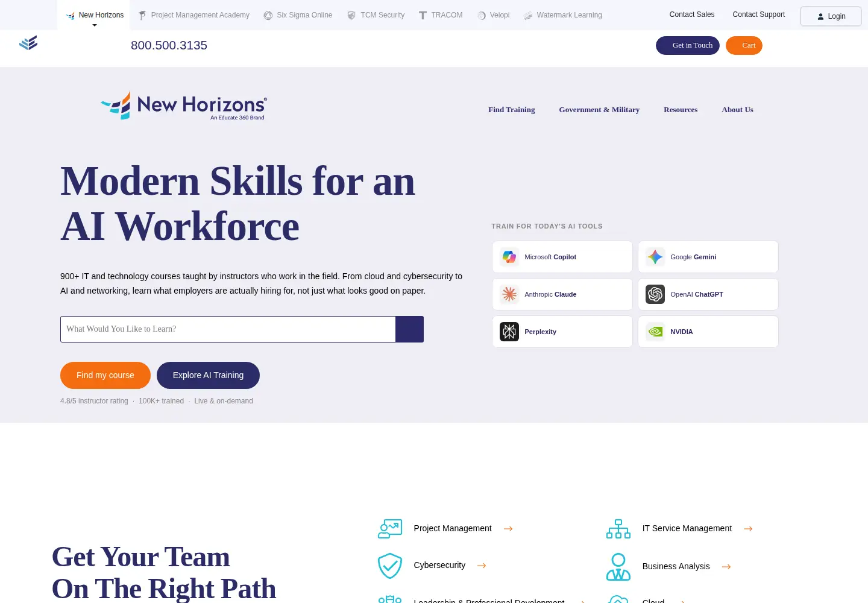Click the search submit button

click(x=409, y=329)
